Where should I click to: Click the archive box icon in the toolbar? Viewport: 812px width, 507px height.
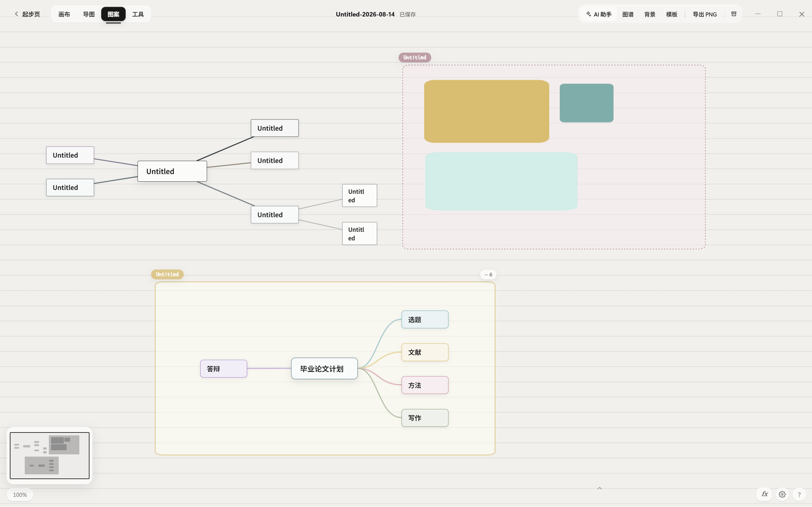click(x=734, y=14)
